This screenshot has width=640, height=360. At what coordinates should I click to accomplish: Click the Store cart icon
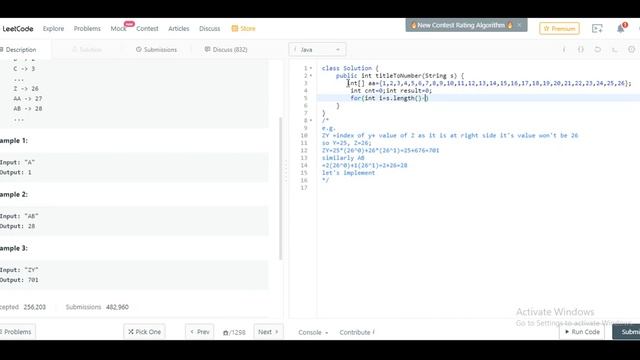(234, 29)
